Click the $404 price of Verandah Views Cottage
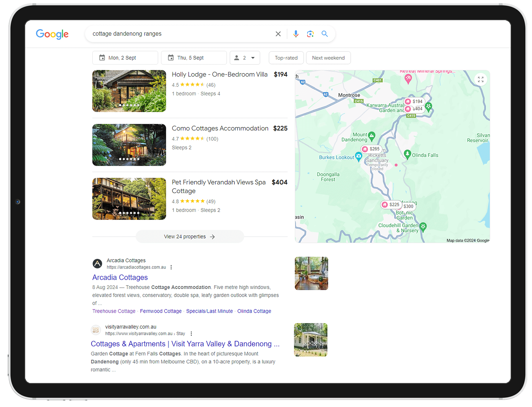532x407 pixels. (x=280, y=182)
